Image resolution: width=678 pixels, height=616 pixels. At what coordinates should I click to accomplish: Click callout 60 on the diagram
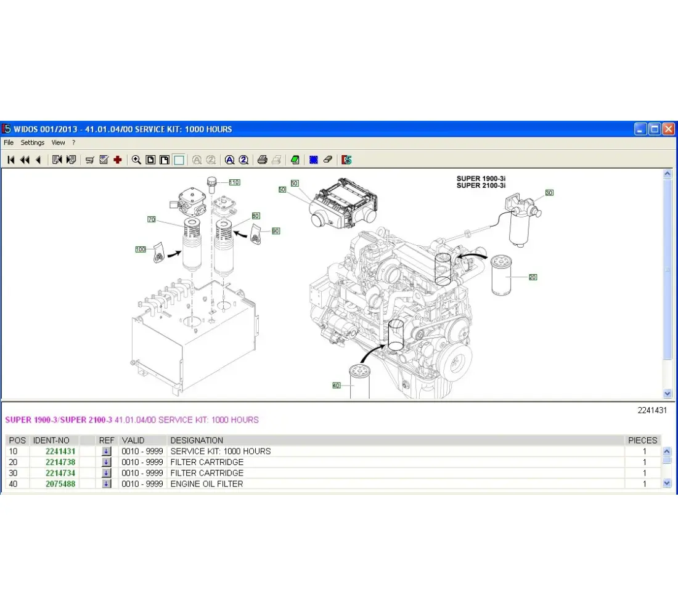pos(295,184)
